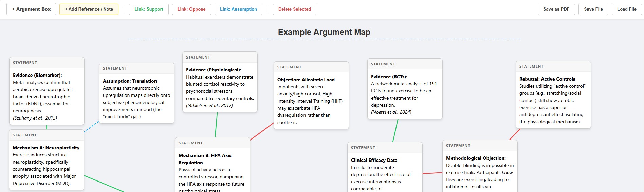This screenshot has width=644, height=192.
Task: Select the Objection: Allostatic Load box
Action: pyautogui.click(x=311, y=101)
